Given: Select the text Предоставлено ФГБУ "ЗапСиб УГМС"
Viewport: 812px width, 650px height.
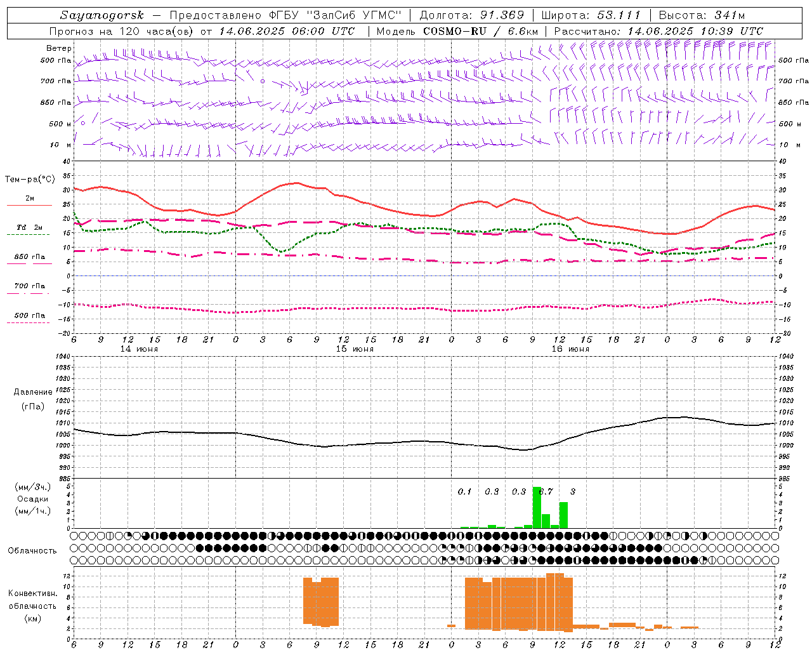Looking at the screenshot, I should (x=286, y=15).
